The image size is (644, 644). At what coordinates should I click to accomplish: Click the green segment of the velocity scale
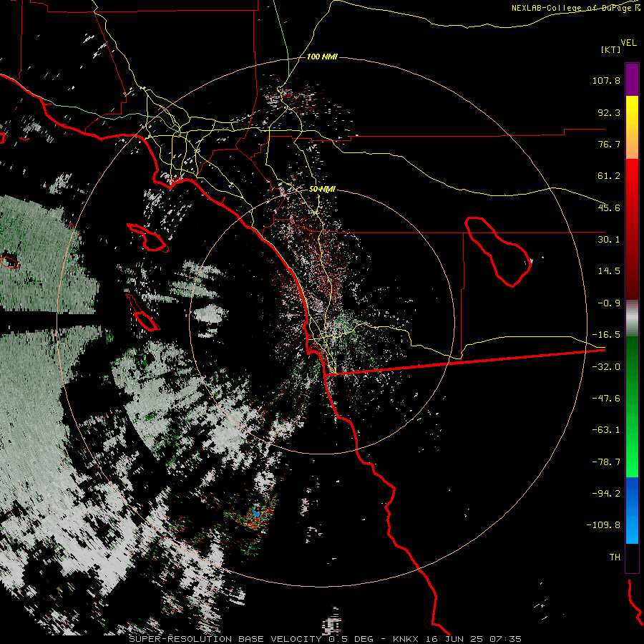[x=632, y=406]
